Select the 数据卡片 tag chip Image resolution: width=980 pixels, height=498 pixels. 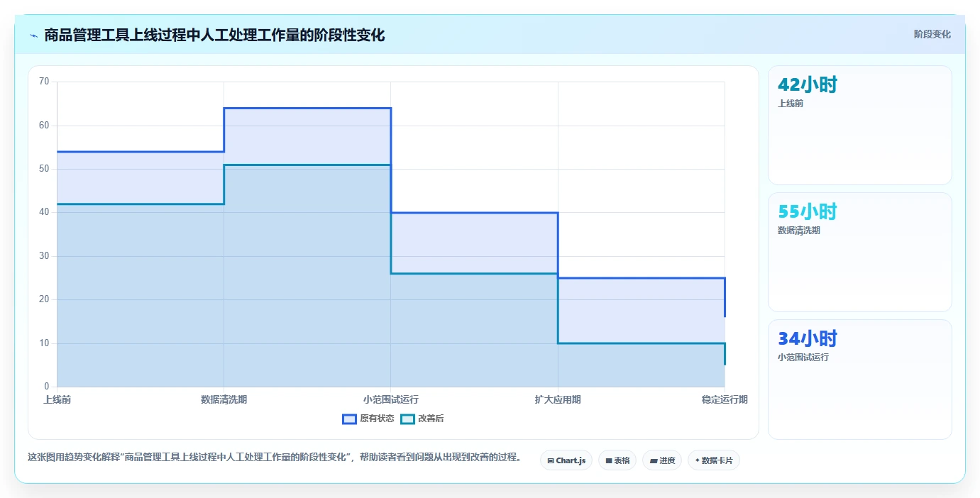point(714,460)
